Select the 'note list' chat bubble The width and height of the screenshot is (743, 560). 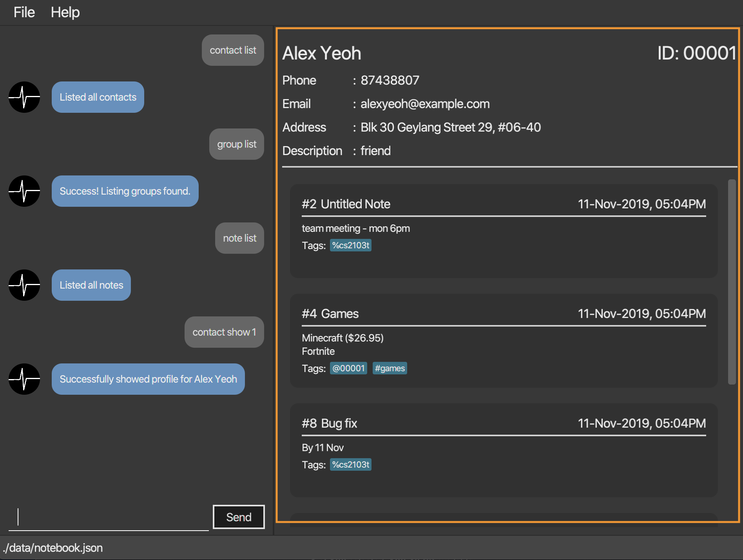tap(239, 238)
